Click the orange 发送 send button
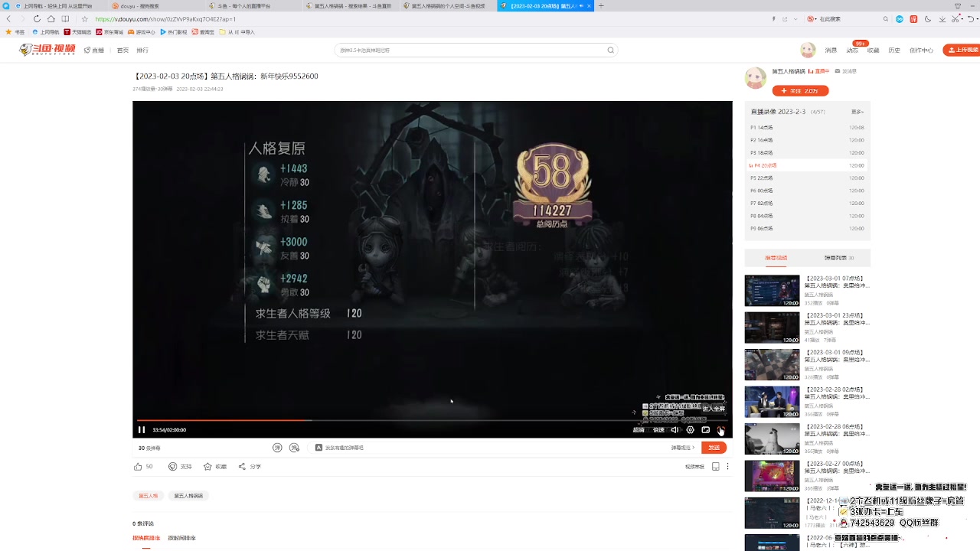The width and height of the screenshot is (980, 551). click(x=714, y=448)
